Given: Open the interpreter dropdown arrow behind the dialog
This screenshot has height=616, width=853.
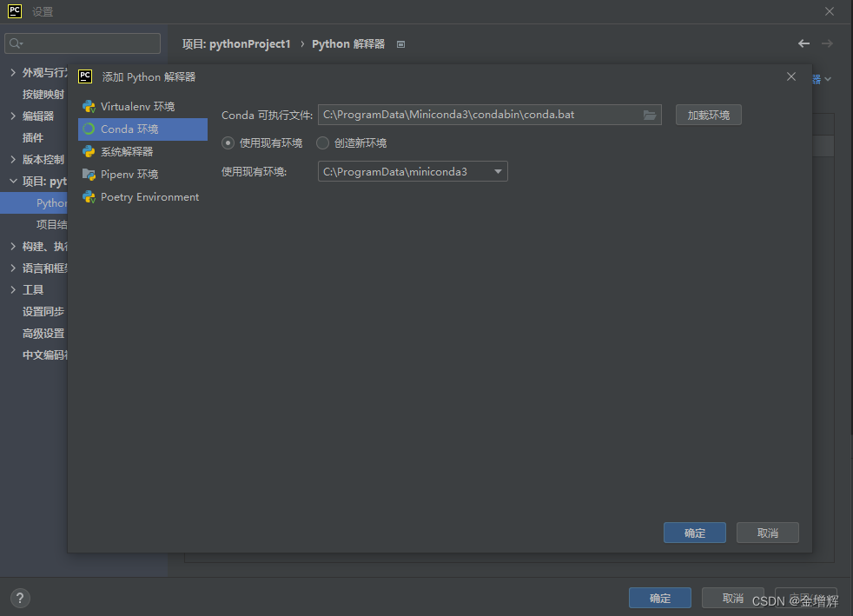Looking at the screenshot, I should 828,79.
